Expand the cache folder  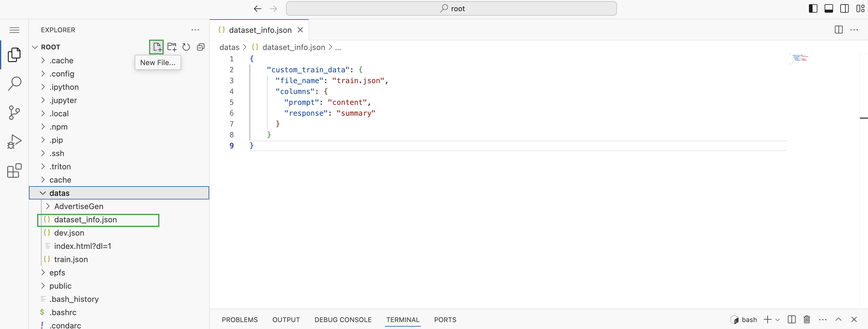43,180
